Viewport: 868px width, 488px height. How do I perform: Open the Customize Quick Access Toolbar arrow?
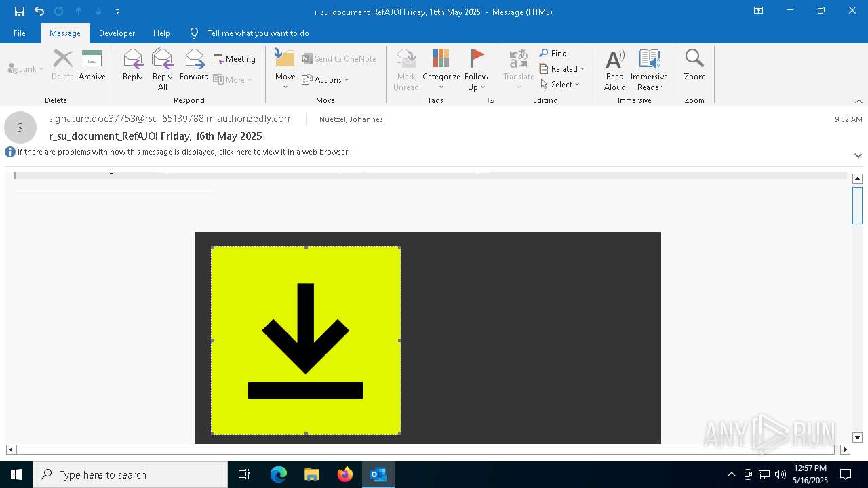click(117, 12)
